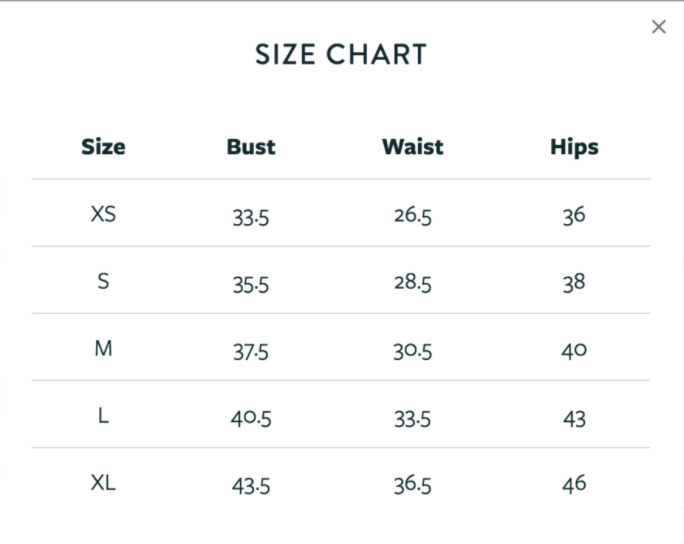Viewport: 684px width, 544px height.
Task: Click the S size row label
Action: pyautogui.click(x=103, y=281)
